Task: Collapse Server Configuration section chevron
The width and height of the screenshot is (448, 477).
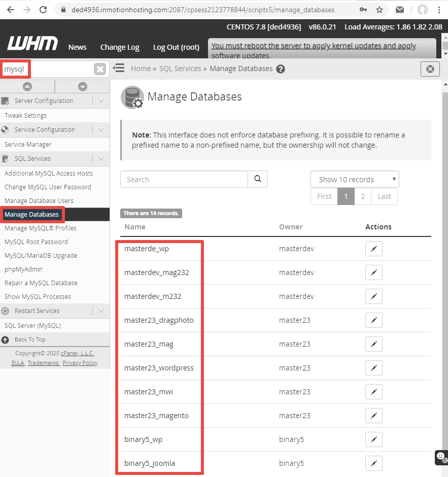Action: pos(101,100)
